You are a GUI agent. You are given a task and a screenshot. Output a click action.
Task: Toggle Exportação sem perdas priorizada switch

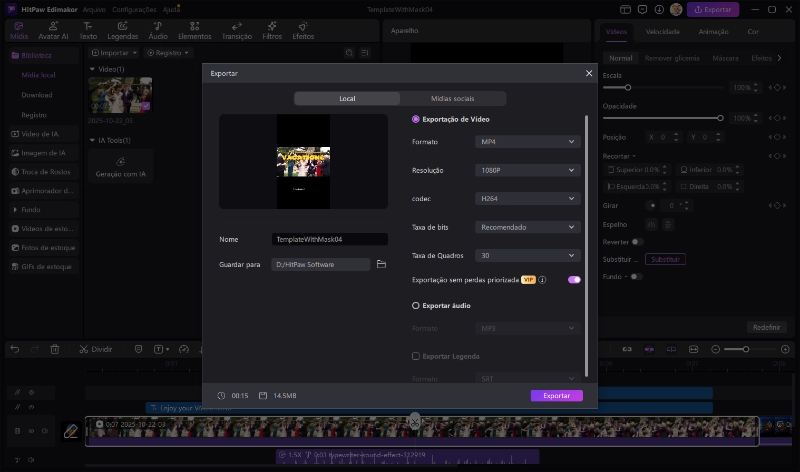[x=574, y=280]
